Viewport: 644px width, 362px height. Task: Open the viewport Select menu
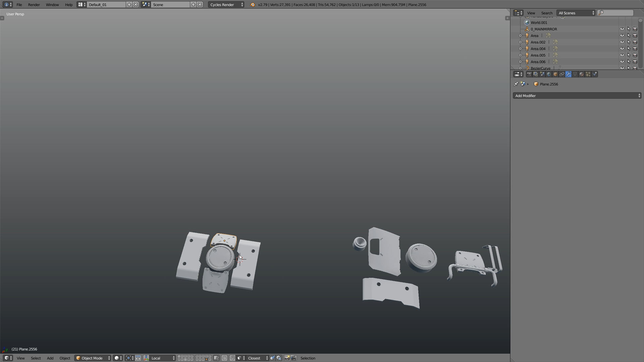[36, 358]
